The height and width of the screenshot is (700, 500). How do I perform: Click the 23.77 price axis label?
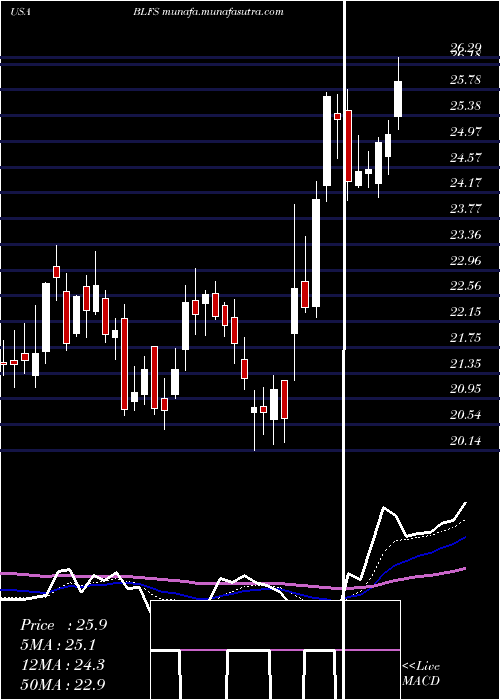pos(466,208)
